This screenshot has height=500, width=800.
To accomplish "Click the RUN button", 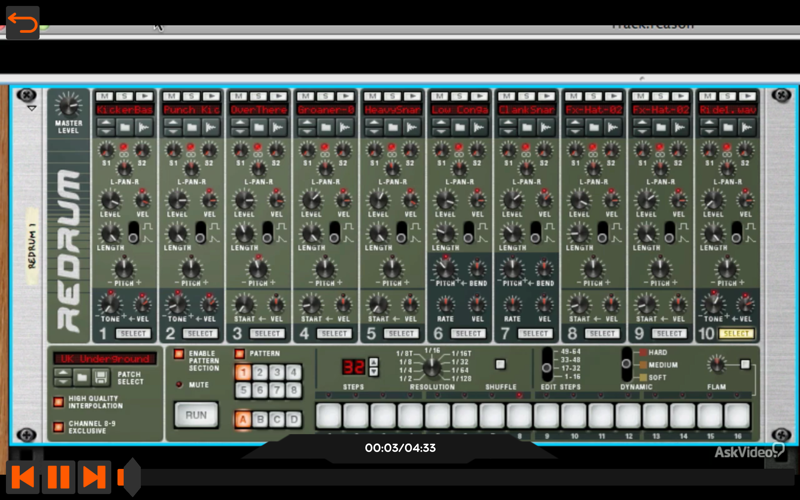I will pyautogui.click(x=196, y=415).
